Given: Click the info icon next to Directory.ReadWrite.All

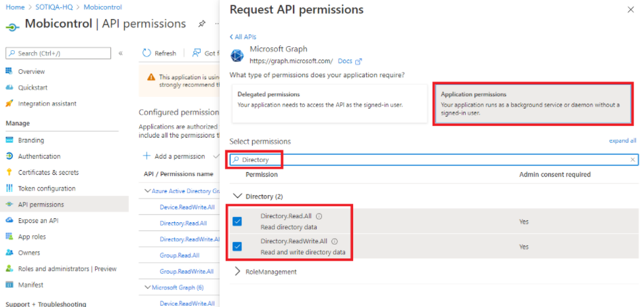Looking at the screenshot, I should point(334,241).
